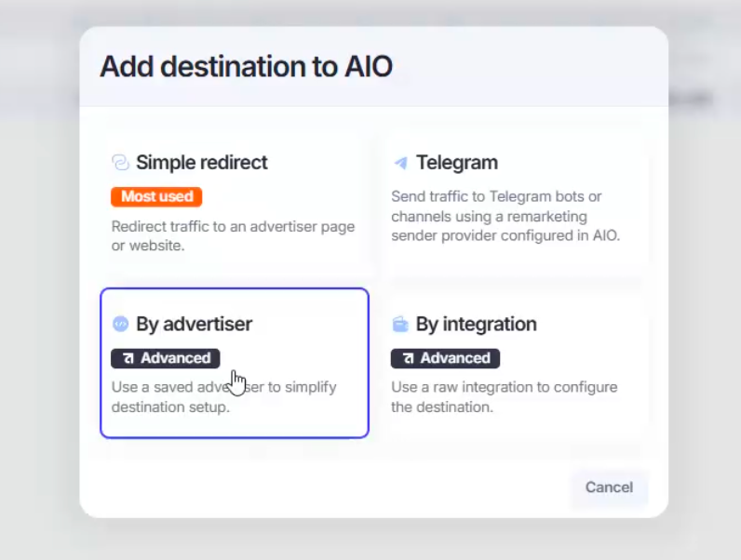Click the Advanced badge under By advertiser
741x560 pixels.
166,358
